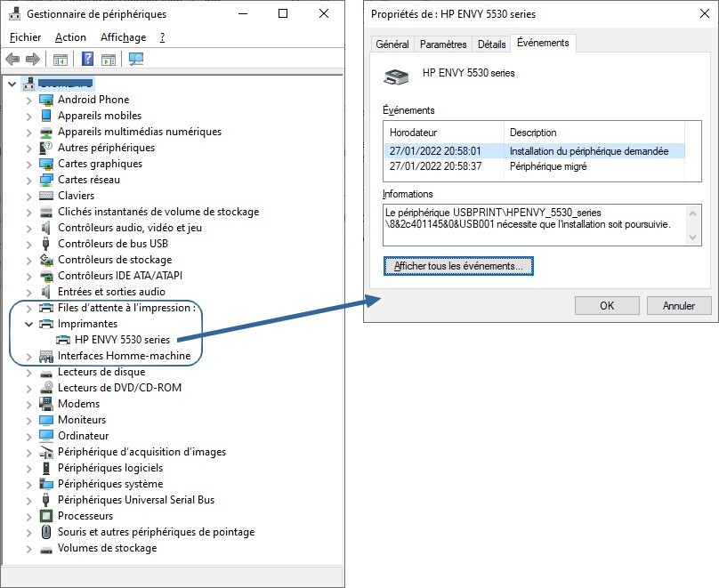This screenshot has width=719, height=588.
Task: Expand the Ordinateur category
Action: [28, 436]
